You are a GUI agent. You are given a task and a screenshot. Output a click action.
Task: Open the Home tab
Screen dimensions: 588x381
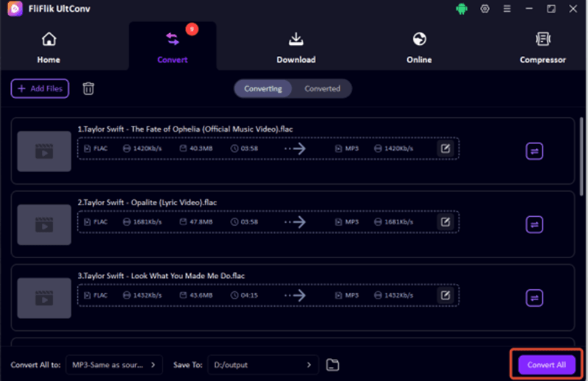[49, 48]
